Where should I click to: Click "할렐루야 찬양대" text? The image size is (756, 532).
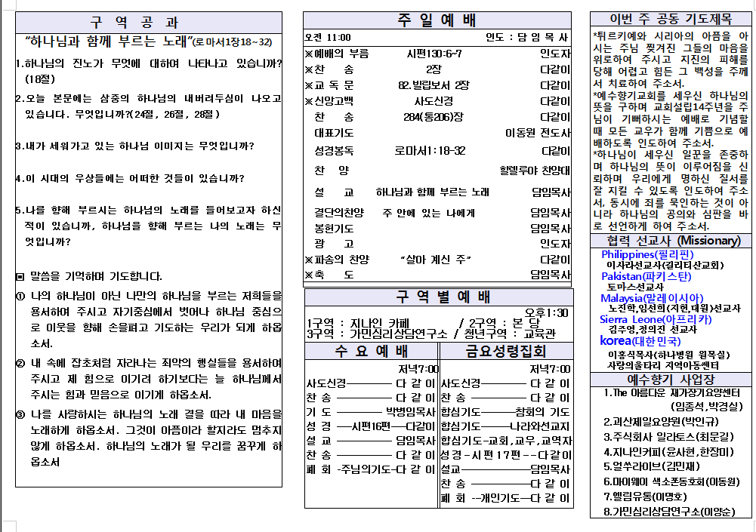(x=535, y=171)
